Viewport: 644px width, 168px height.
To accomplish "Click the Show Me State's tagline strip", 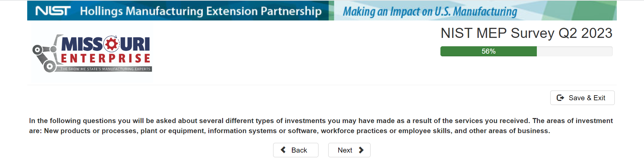I will (x=105, y=69).
